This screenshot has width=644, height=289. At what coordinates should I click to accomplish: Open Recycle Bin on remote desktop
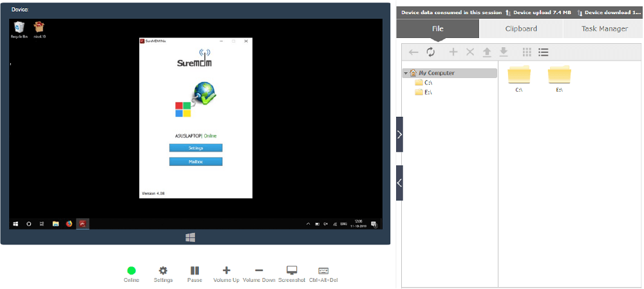(19, 30)
